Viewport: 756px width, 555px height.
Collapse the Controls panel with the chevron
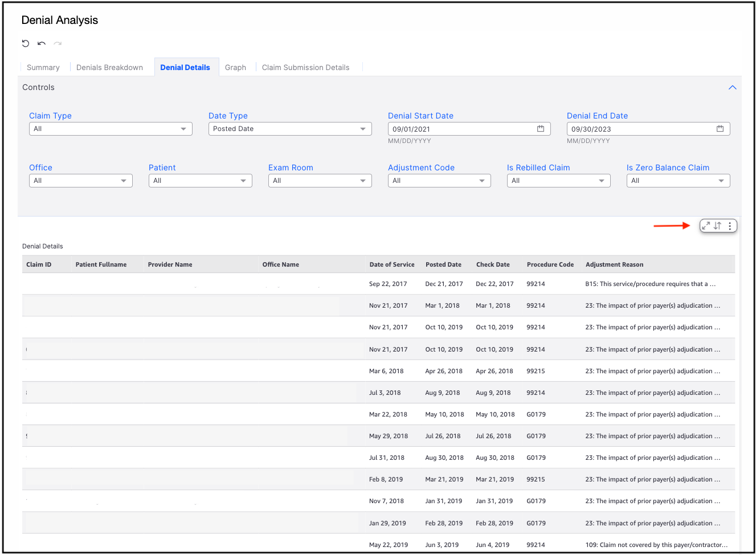click(x=733, y=88)
